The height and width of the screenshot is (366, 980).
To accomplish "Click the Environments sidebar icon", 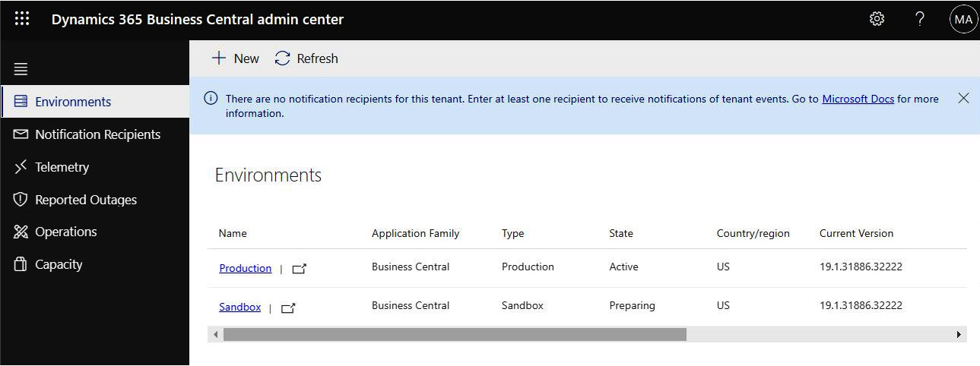I will [21, 101].
